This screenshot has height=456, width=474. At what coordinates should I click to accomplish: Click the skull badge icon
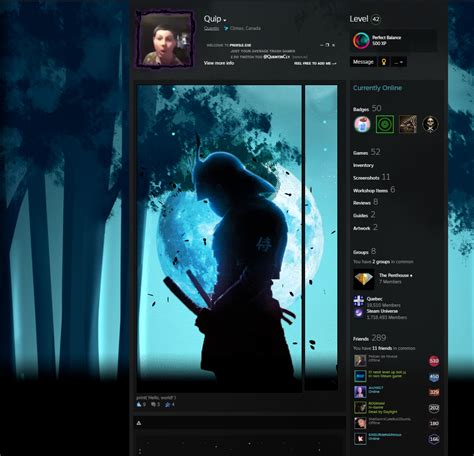[x=430, y=124]
